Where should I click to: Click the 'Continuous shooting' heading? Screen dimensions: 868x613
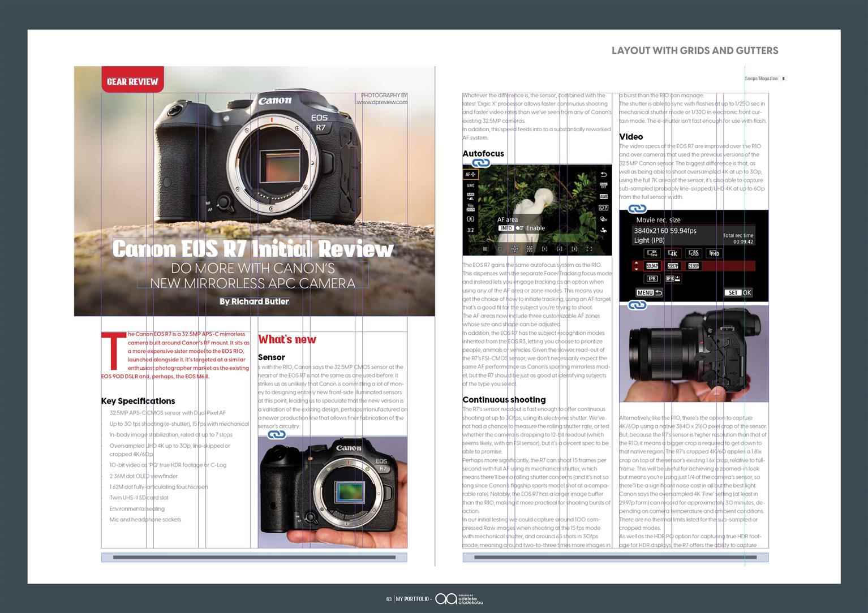[504, 399]
